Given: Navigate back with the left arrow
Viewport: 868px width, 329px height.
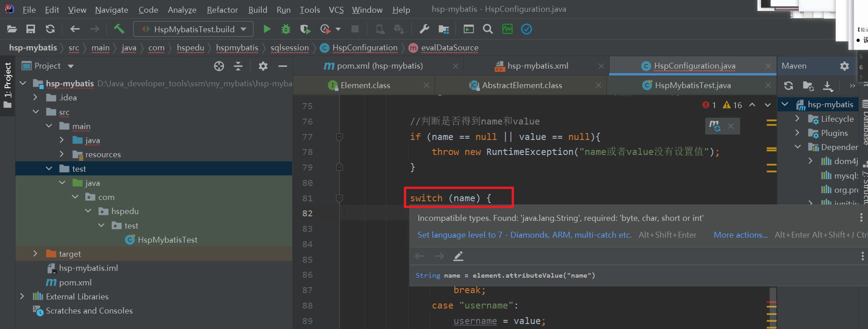Looking at the screenshot, I should click(x=75, y=29).
